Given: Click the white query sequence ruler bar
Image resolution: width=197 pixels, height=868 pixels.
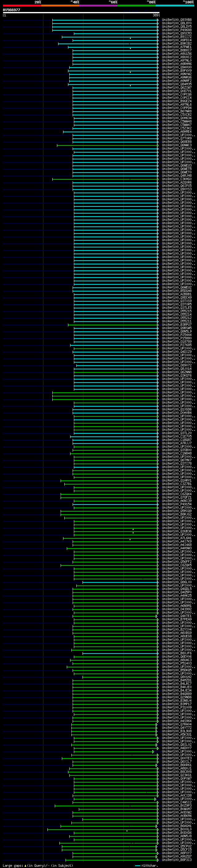Looking at the screenshot, I should (x=81, y=12).
